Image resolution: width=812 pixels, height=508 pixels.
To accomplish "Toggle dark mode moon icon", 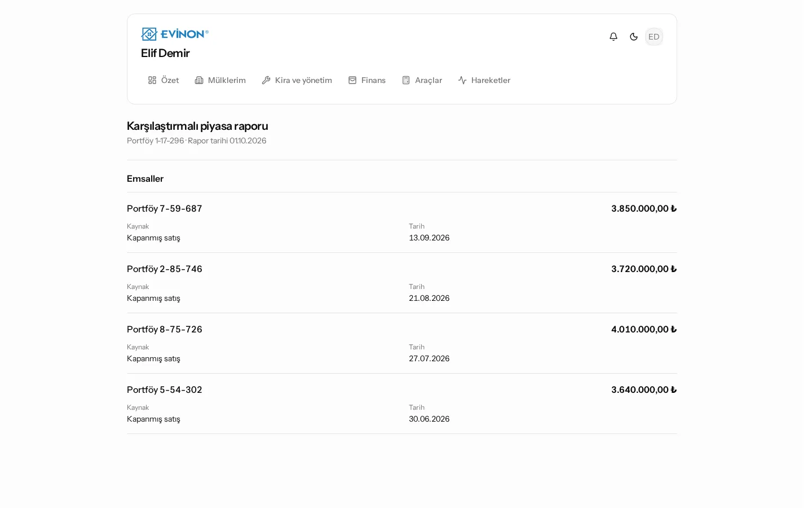I will click(x=634, y=37).
